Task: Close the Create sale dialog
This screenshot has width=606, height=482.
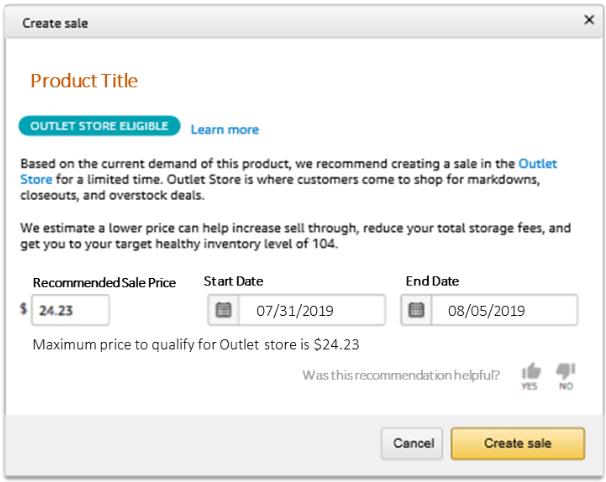Action: click(x=589, y=20)
